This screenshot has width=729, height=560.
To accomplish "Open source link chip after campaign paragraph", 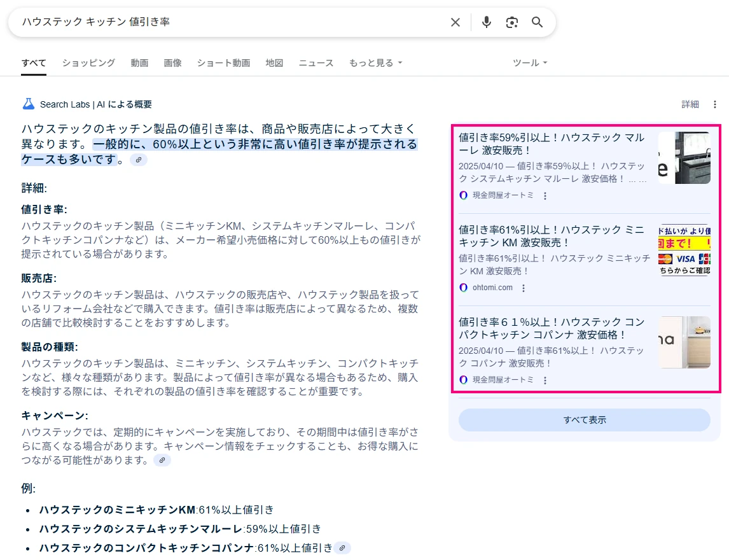I will point(162,460).
